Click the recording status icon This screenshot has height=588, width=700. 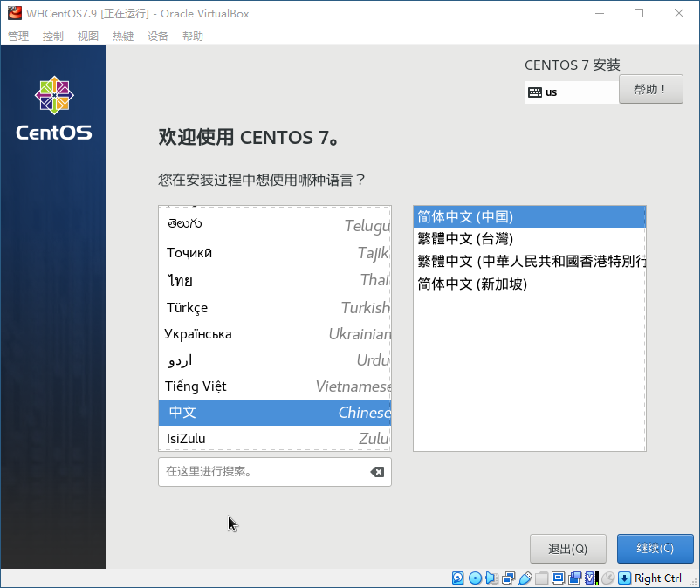574,578
